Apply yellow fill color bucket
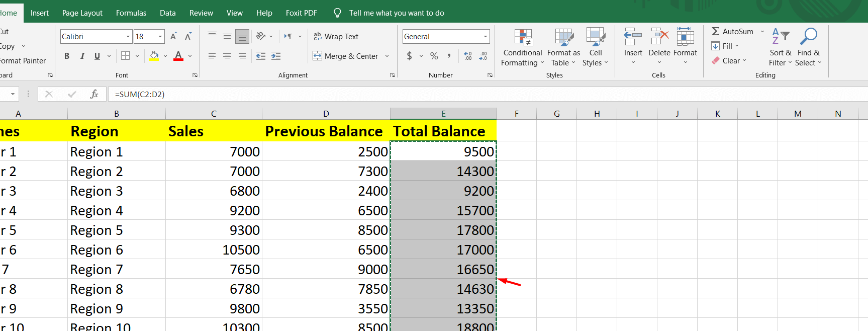868x331 pixels. (154, 56)
